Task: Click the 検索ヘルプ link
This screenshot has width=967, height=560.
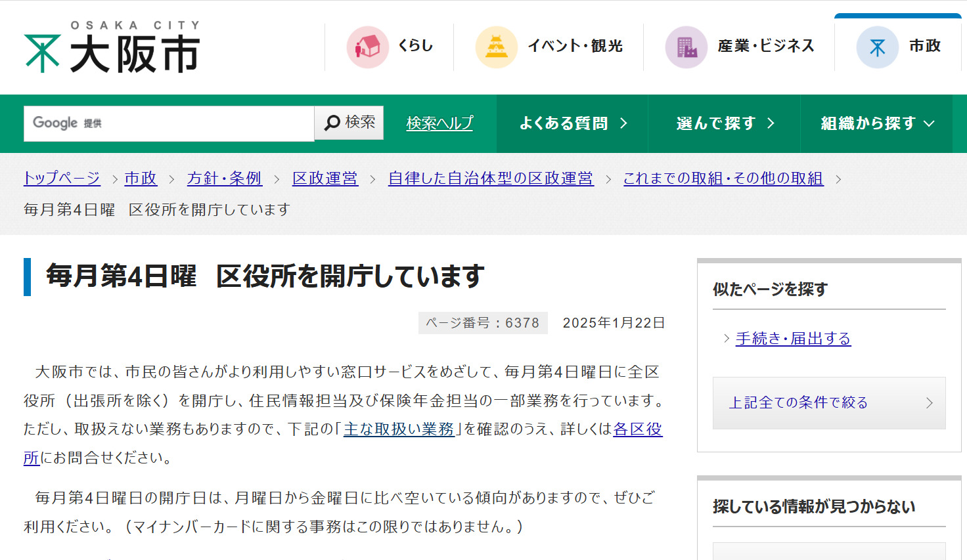Action: coord(439,123)
